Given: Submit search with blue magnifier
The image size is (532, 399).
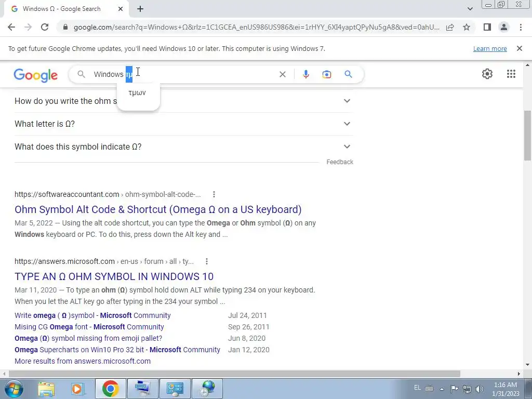Looking at the screenshot, I should (x=348, y=74).
